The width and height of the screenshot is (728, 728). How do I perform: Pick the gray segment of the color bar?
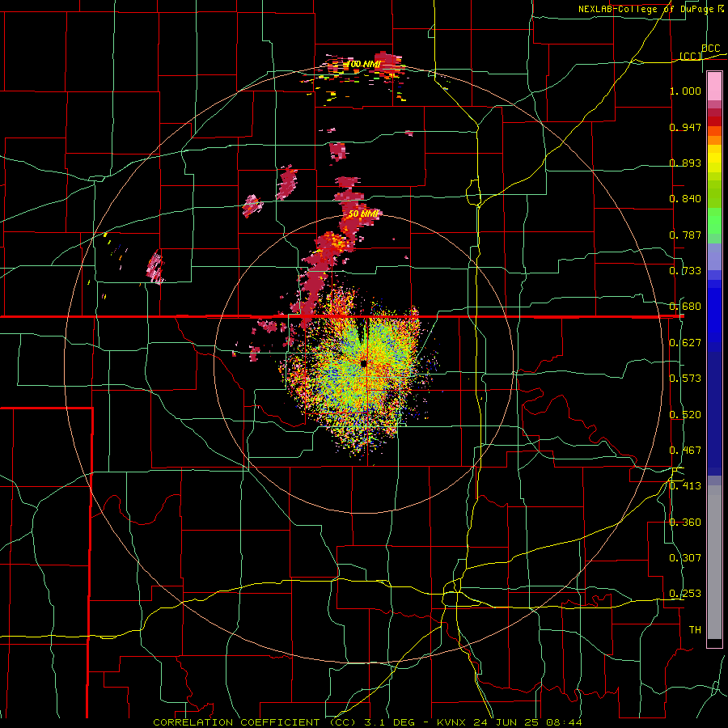(714, 562)
